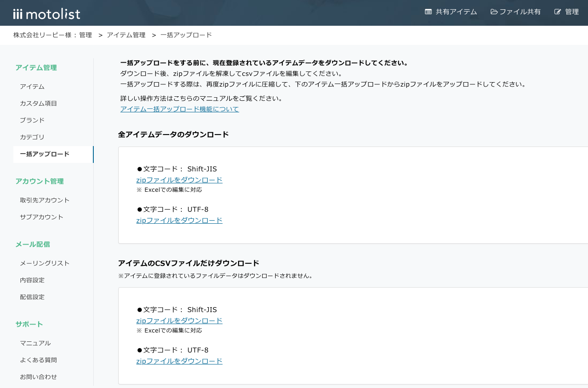This screenshot has height=388, width=588.
Task: Download all item data zip in Shift-JIS
Action: point(179,180)
